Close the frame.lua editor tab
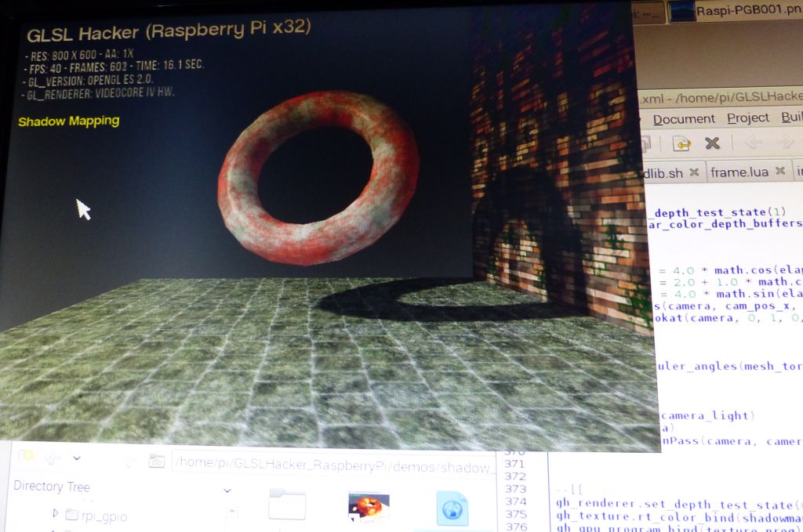Image resolution: width=803 pixels, height=532 pixels. 780,171
